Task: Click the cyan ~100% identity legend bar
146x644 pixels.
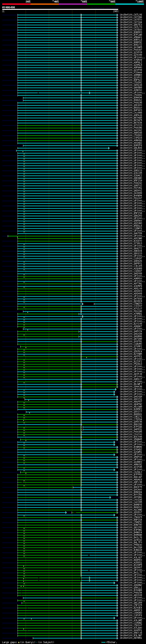Action: tap(130, 4)
